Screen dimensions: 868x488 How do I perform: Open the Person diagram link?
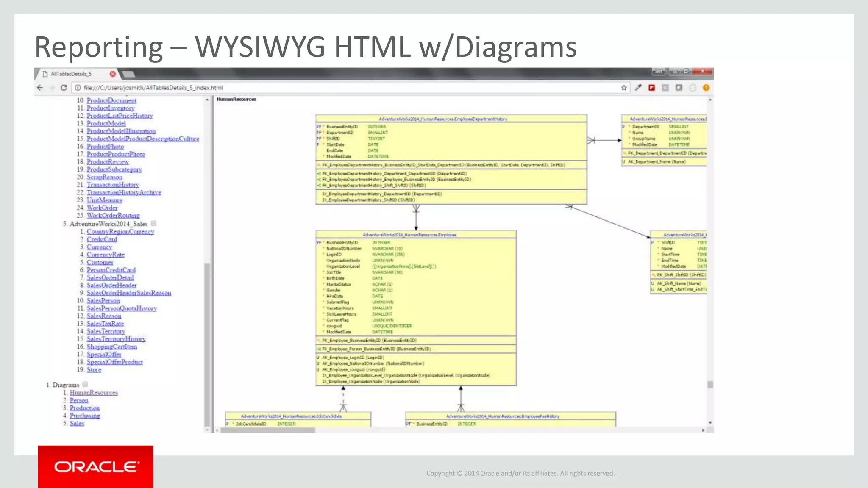[x=79, y=400]
